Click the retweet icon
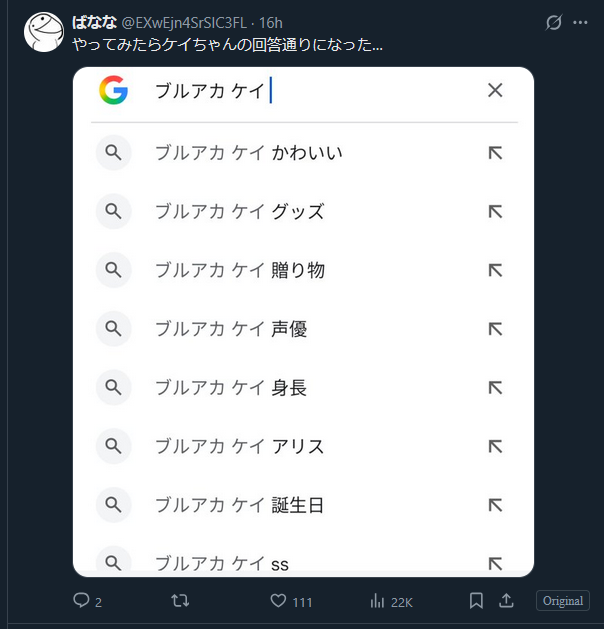This screenshot has height=629, width=604. point(180,601)
